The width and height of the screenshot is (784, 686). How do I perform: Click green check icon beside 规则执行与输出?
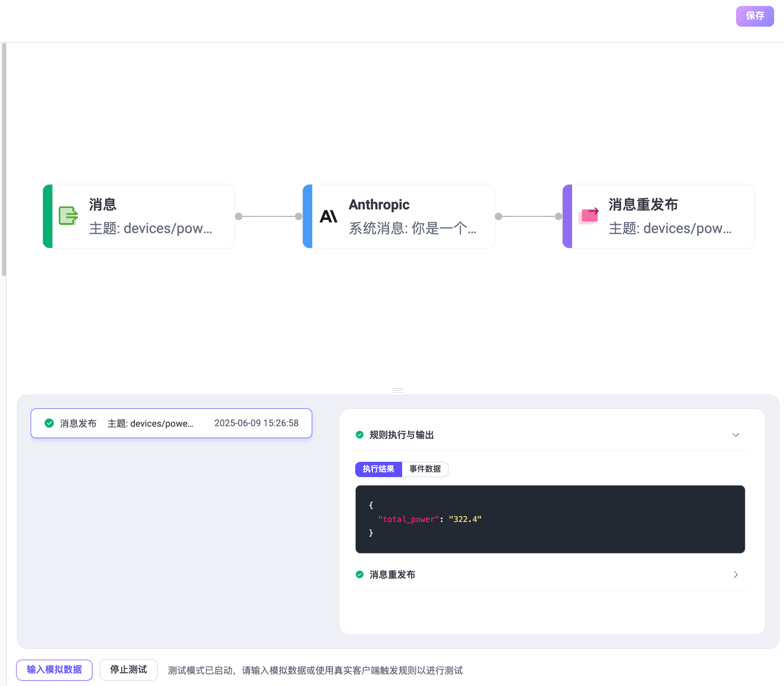coord(360,435)
